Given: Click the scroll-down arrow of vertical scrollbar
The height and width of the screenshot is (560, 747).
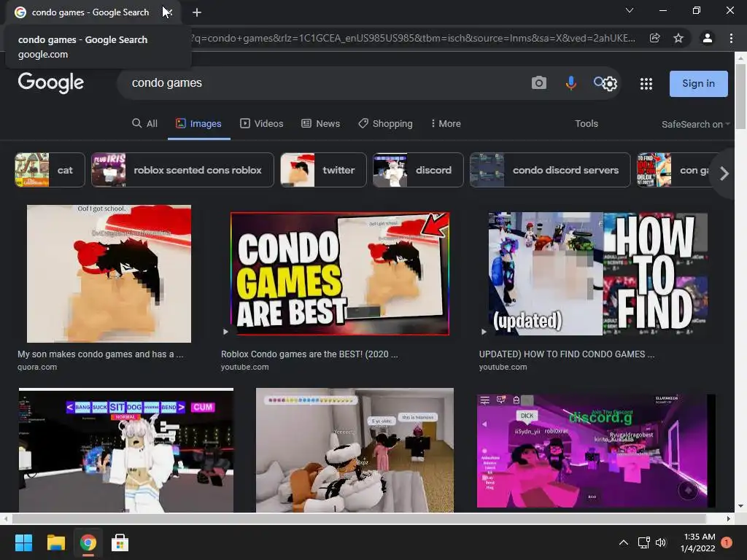Looking at the screenshot, I should [740, 506].
